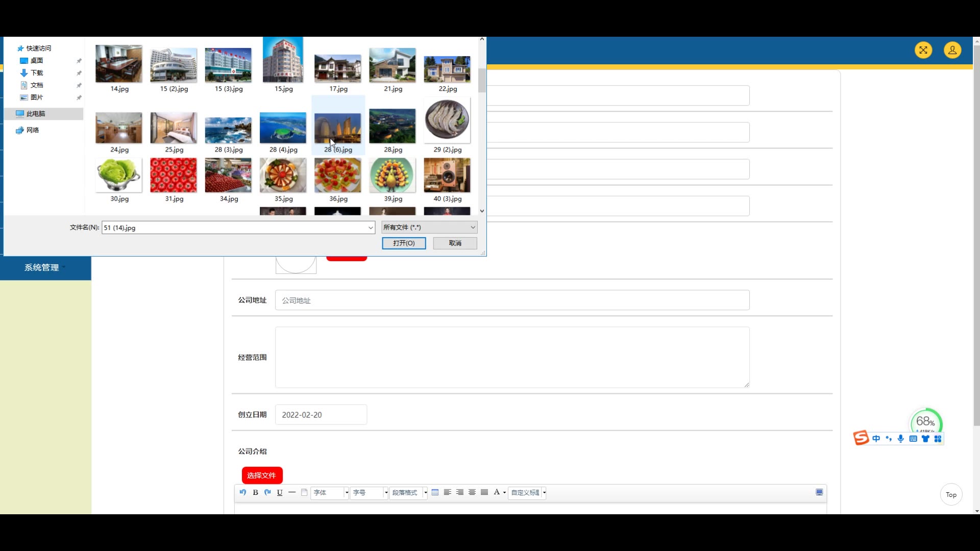
Task: Expand the file name history dropdown arrow
Action: 371,228
